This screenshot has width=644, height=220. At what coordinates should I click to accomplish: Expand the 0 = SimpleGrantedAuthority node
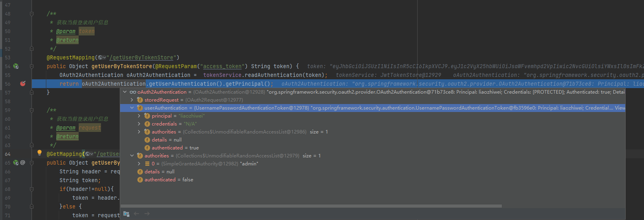click(x=139, y=164)
